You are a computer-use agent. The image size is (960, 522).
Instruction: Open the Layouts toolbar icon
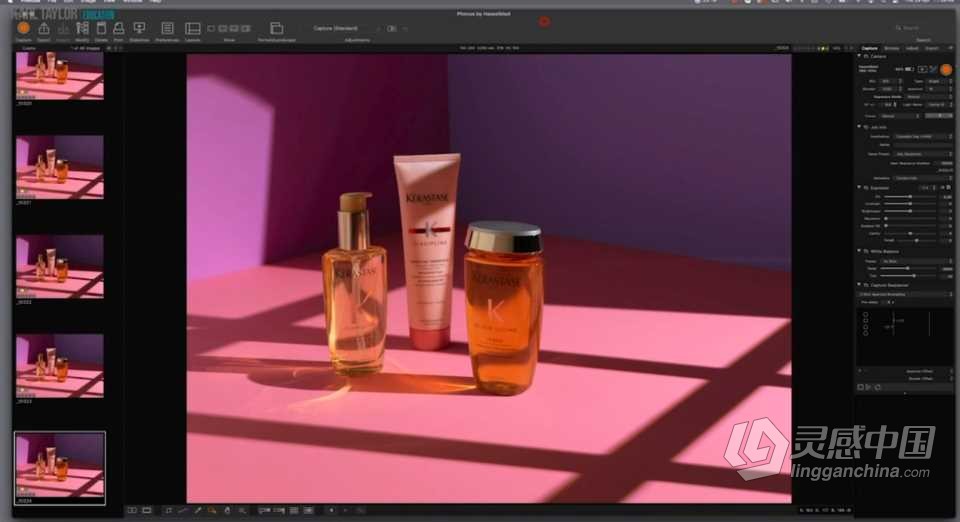pyautogui.click(x=193, y=28)
